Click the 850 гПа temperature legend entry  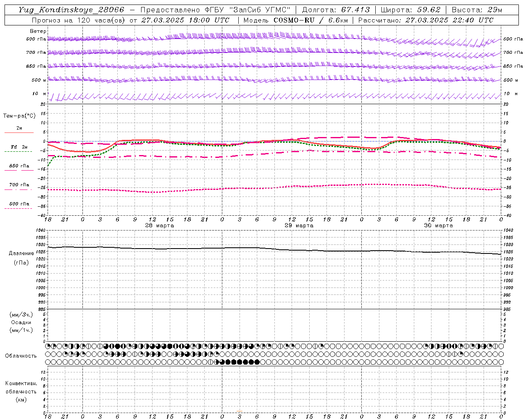click(19, 166)
